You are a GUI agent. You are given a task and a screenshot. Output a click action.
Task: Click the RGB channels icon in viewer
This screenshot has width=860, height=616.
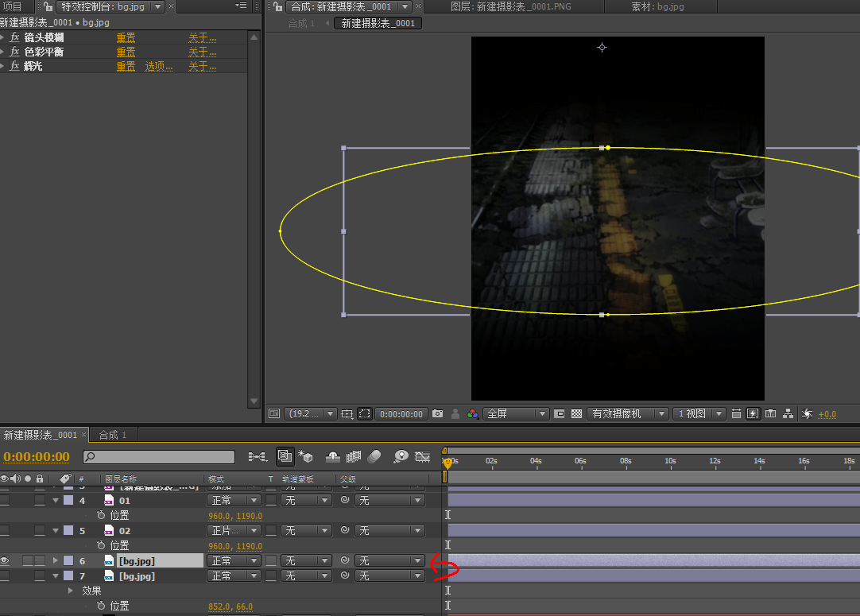pyautogui.click(x=473, y=414)
